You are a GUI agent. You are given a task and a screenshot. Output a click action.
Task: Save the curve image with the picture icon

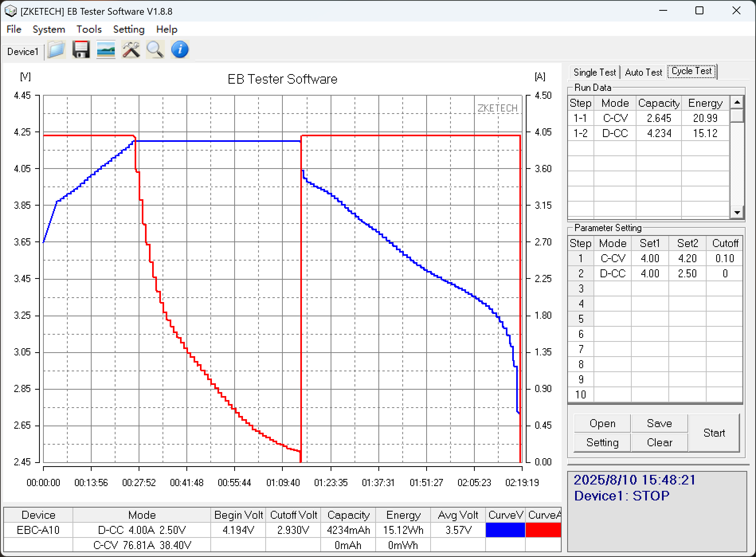[106, 50]
